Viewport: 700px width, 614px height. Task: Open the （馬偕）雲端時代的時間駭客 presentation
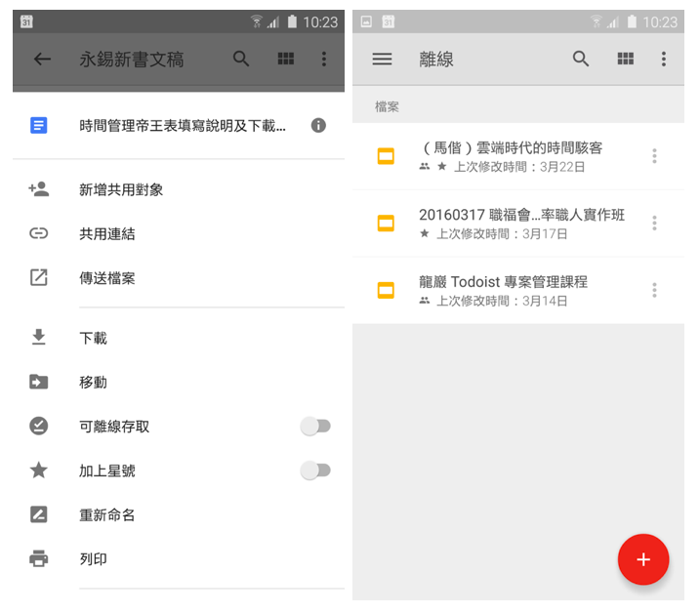(518, 156)
